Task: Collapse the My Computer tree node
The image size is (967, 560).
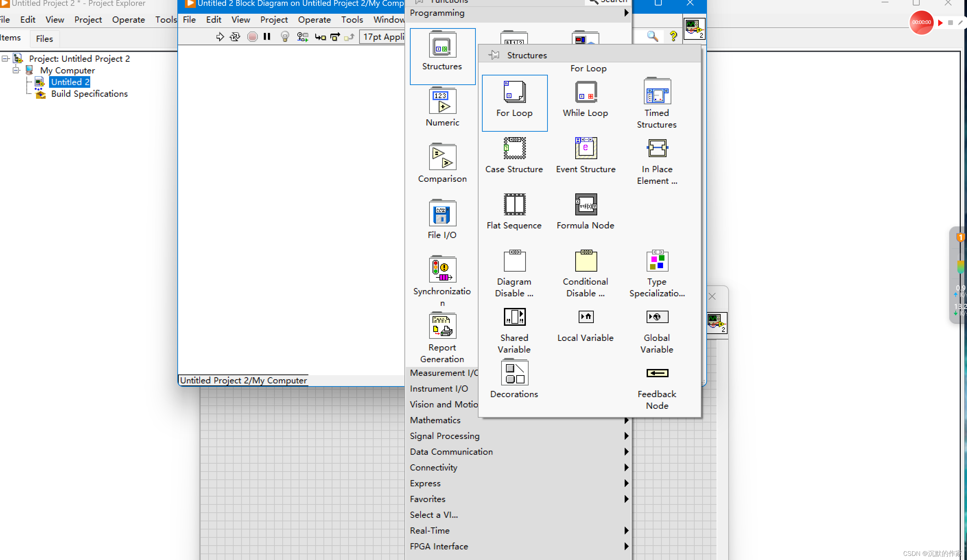Action: pos(16,70)
